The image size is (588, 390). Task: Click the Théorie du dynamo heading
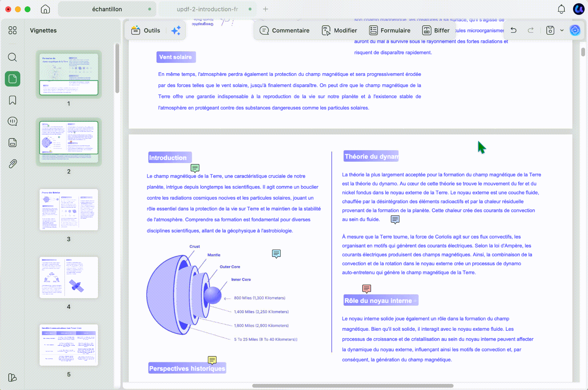coord(371,156)
